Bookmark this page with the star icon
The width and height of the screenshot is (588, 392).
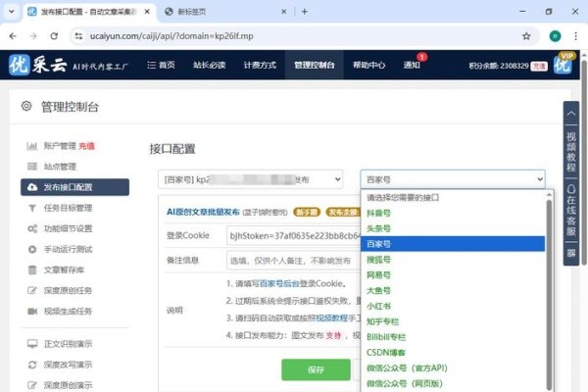click(x=526, y=36)
